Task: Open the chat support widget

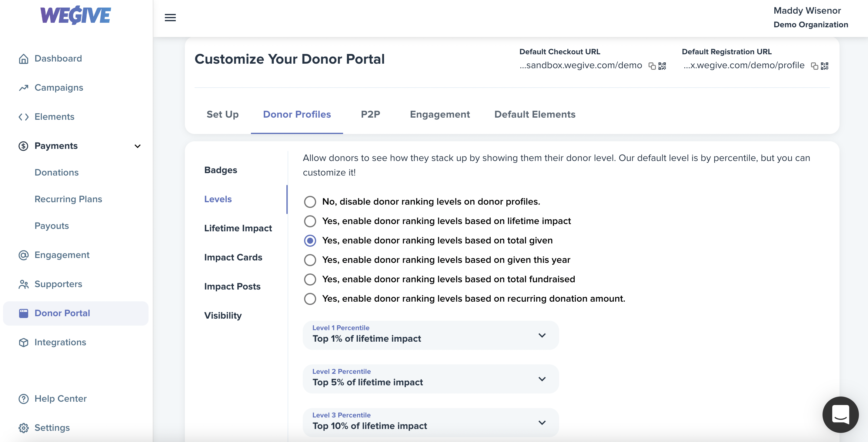Action: pyautogui.click(x=840, y=414)
